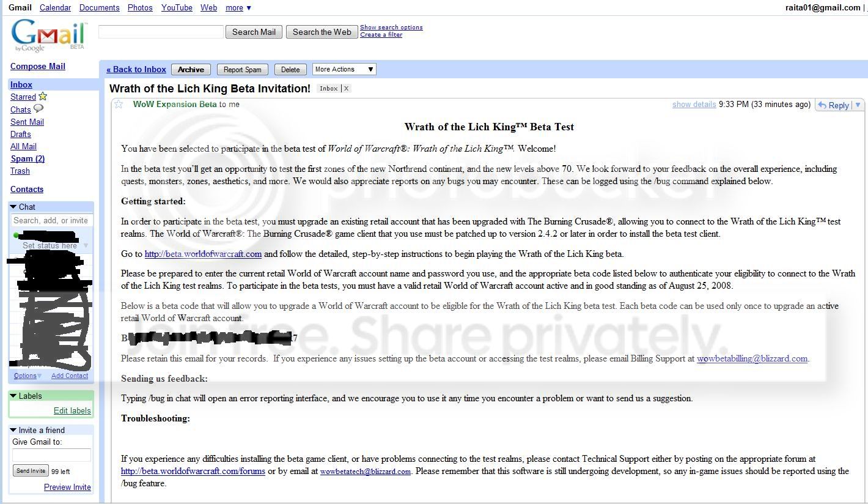Screen dimensions: 868x504
Task: Star this email with the star icon
Action: pos(119,105)
